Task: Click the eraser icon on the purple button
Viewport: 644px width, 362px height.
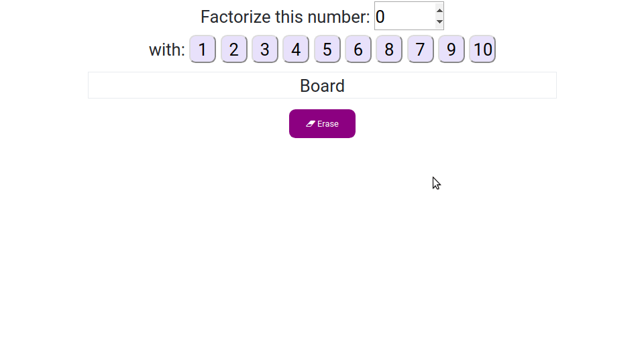Action: tap(311, 124)
